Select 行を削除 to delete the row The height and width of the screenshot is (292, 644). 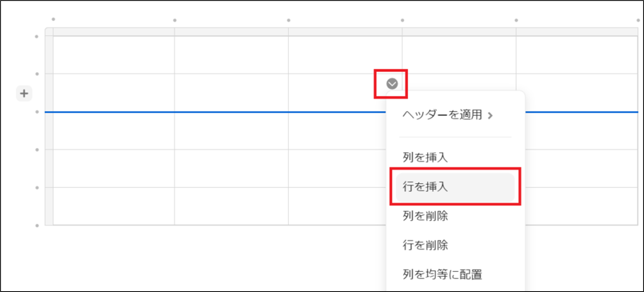click(x=425, y=245)
